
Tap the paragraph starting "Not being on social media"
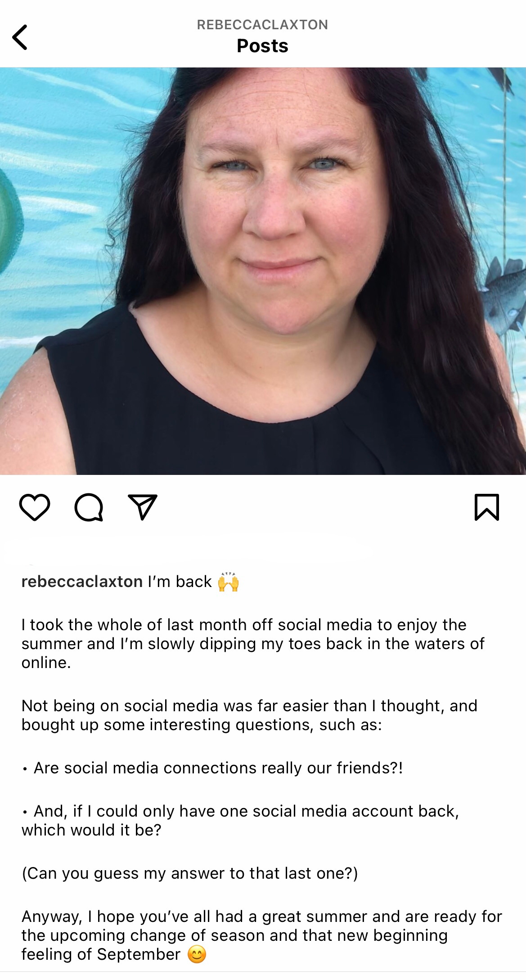[249, 715]
